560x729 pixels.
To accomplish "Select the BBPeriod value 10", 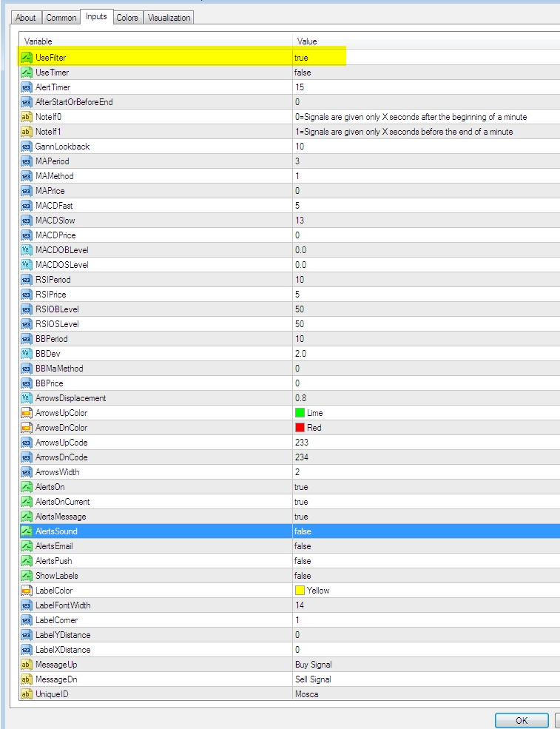I will pyautogui.click(x=300, y=339).
